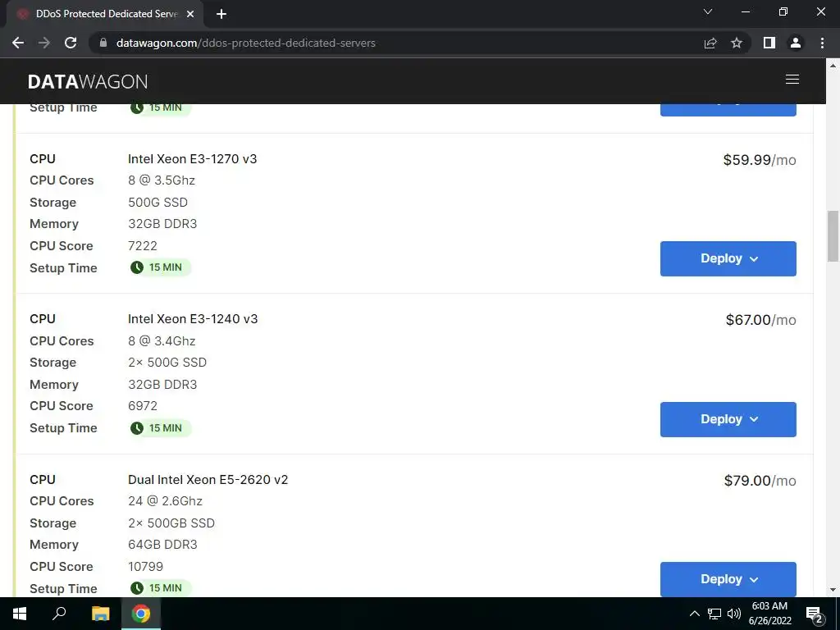Viewport: 840px width, 630px height.
Task: Click the browser forward arrow
Action: click(x=44, y=43)
